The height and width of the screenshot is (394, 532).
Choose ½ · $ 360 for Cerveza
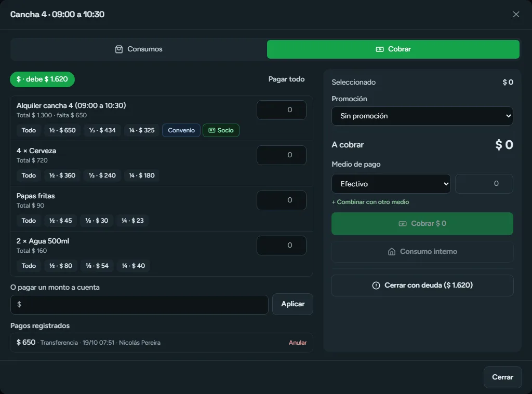62,175
